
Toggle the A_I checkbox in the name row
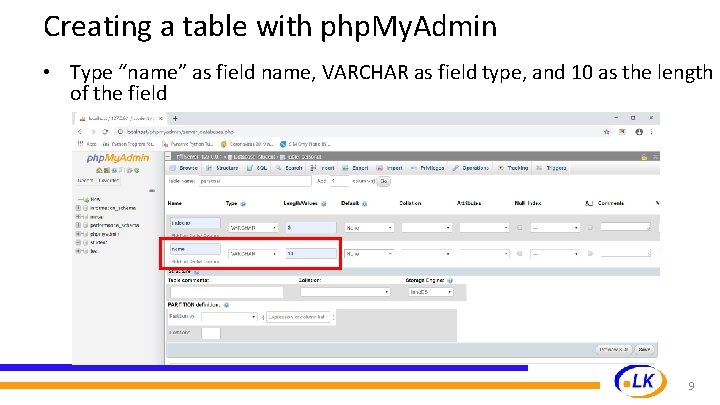coord(591,253)
